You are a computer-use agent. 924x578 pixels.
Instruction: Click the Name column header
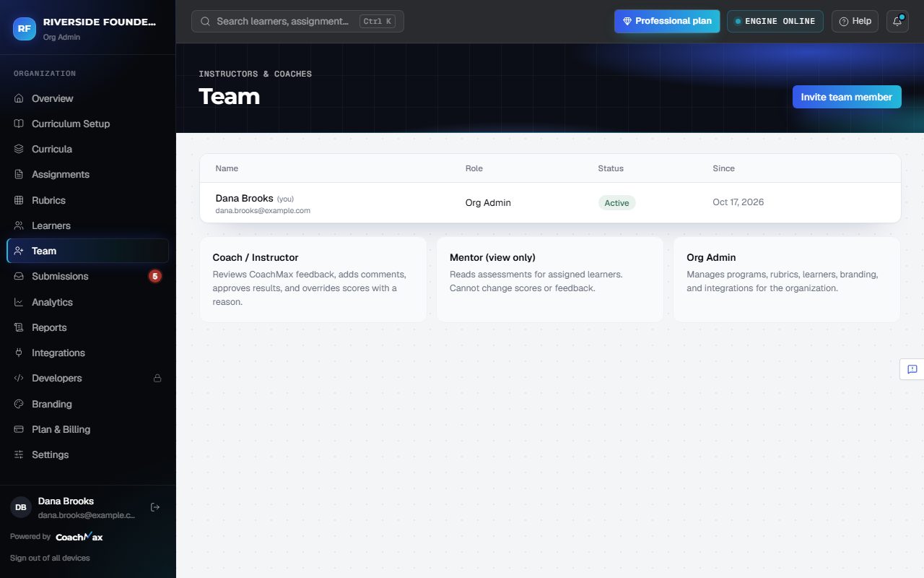point(227,168)
